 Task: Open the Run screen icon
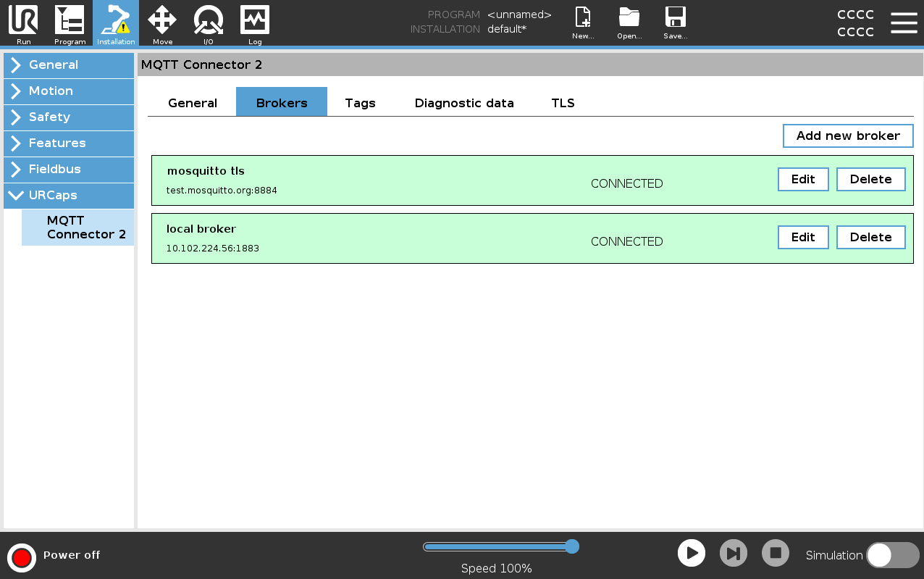(23, 22)
